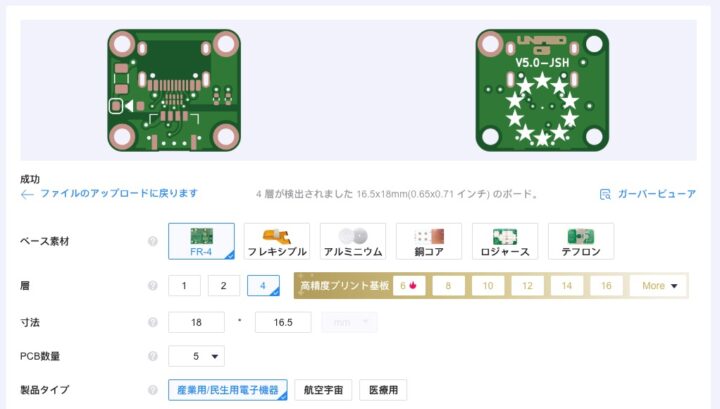Click help icon beside 製品タイプ
The image size is (720, 409).
click(x=152, y=390)
